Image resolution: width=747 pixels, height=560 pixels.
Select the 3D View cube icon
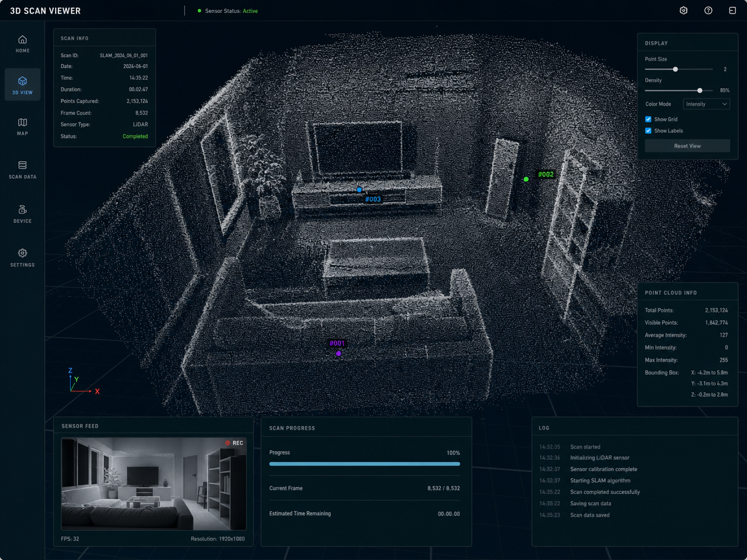23,81
